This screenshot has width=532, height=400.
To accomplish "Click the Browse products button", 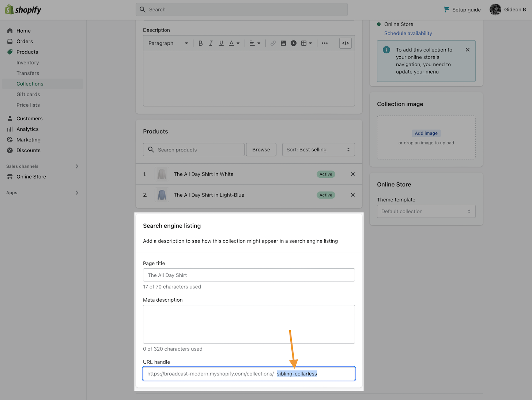I will [x=261, y=150].
